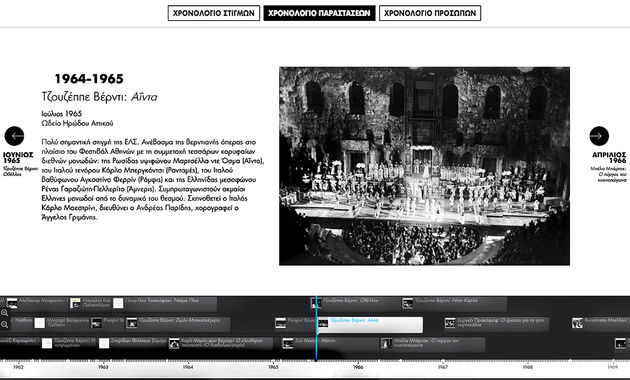Open the Ντον Κάρλος thumbnail icon
Screen dimensions: 630x380
tap(408, 303)
